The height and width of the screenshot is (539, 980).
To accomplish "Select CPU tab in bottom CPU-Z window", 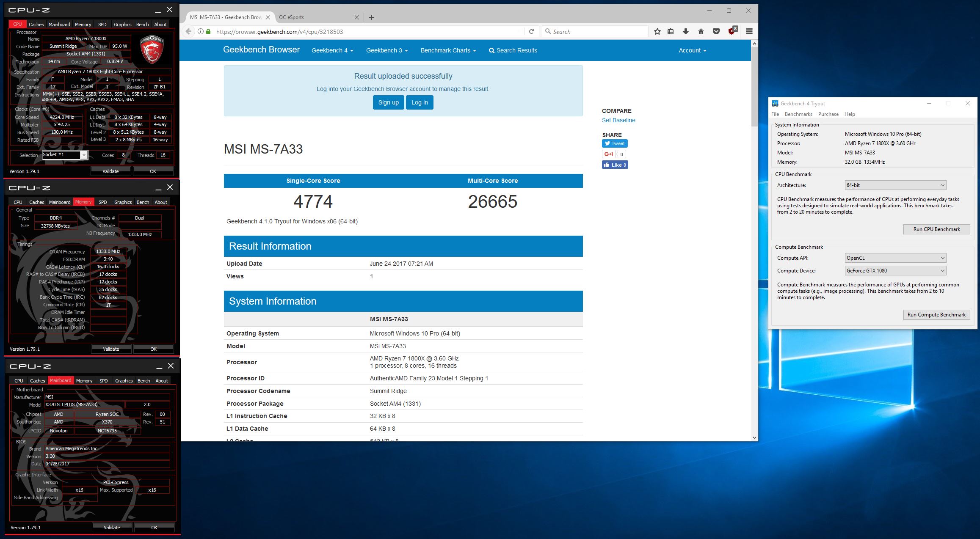I will 19,381.
